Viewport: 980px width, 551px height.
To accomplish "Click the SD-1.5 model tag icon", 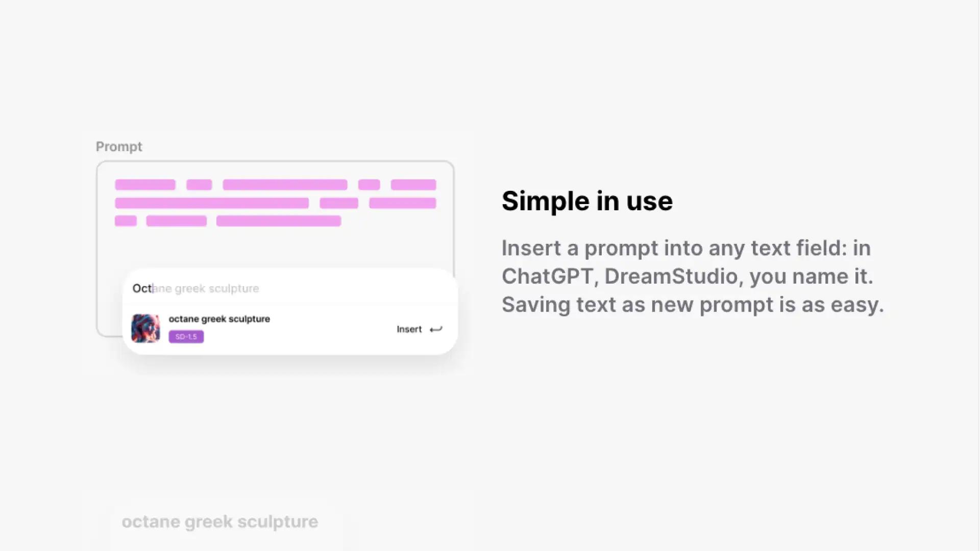I will tap(186, 336).
